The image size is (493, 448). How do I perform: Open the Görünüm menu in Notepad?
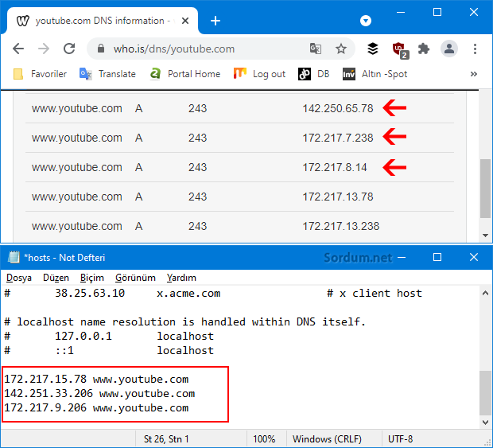(x=135, y=278)
